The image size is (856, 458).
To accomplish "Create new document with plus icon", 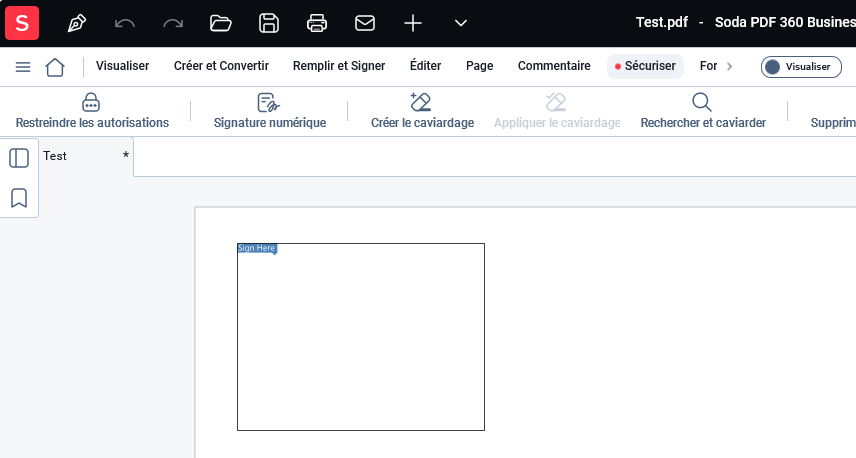I will [413, 23].
